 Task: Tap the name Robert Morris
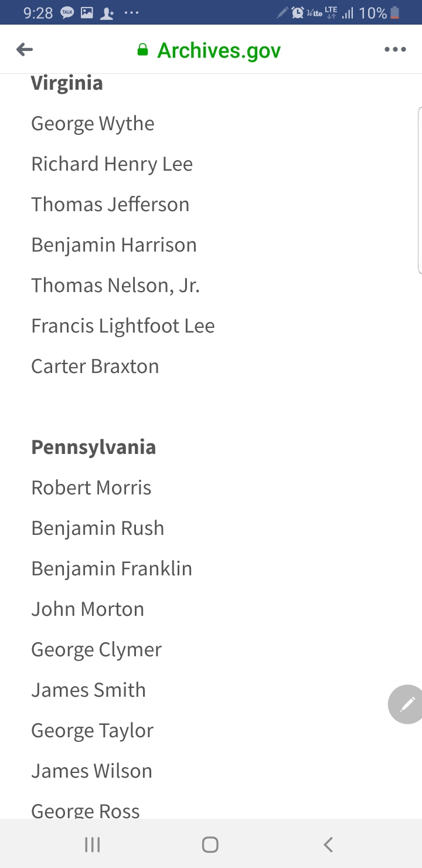(91, 487)
